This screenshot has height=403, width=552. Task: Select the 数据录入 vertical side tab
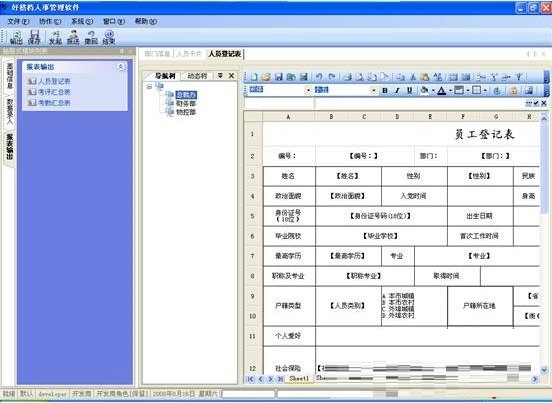tap(10, 112)
